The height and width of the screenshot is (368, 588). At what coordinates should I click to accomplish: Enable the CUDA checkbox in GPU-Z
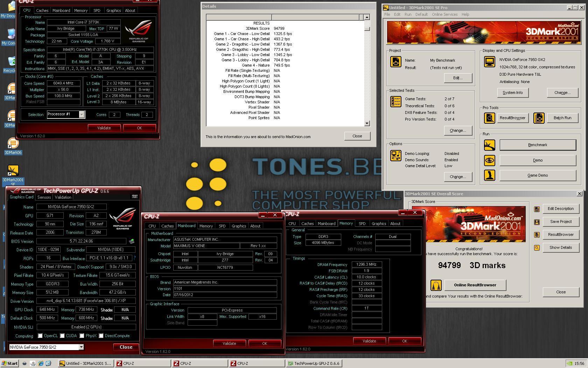tap(62, 336)
